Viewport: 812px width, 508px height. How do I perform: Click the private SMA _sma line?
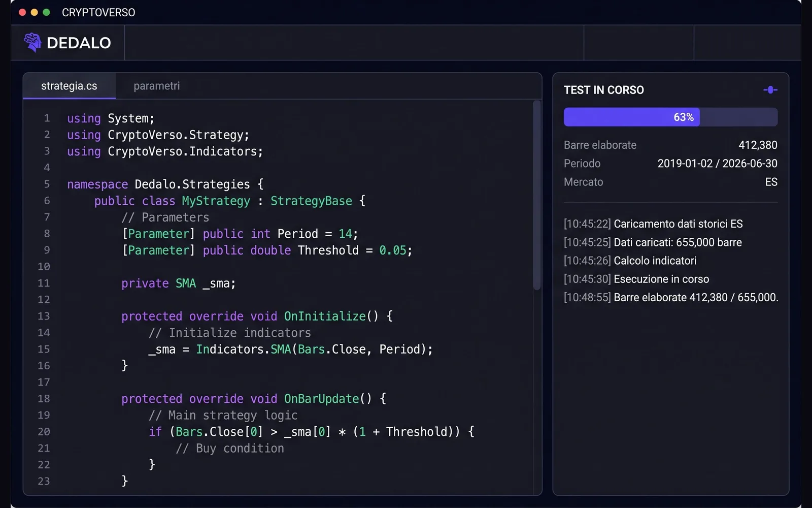(x=179, y=283)
